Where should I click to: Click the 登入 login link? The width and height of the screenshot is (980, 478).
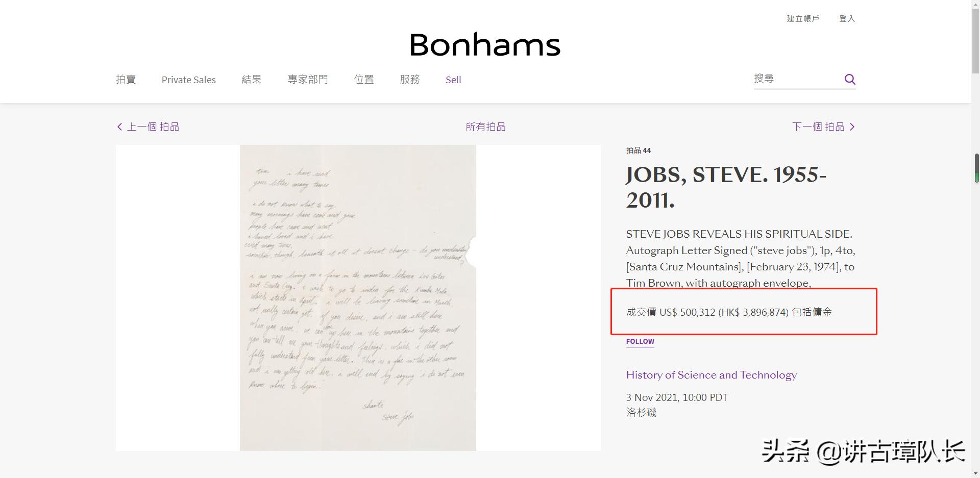(847, 19)
